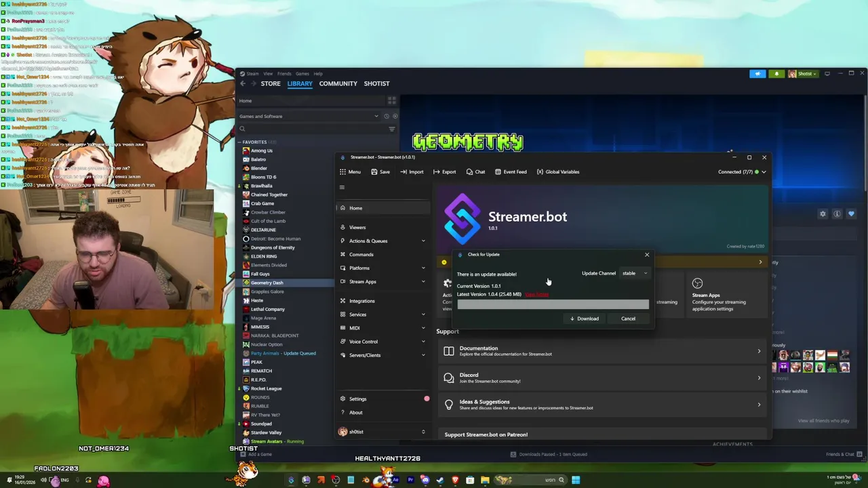Open Ideas & Suggestions row
868x488 pixels.
[x=601, y=405]
